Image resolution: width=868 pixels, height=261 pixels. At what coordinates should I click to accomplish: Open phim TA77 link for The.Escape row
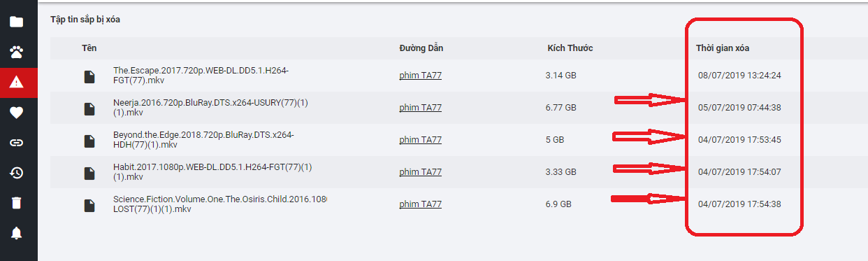[420, 76]
